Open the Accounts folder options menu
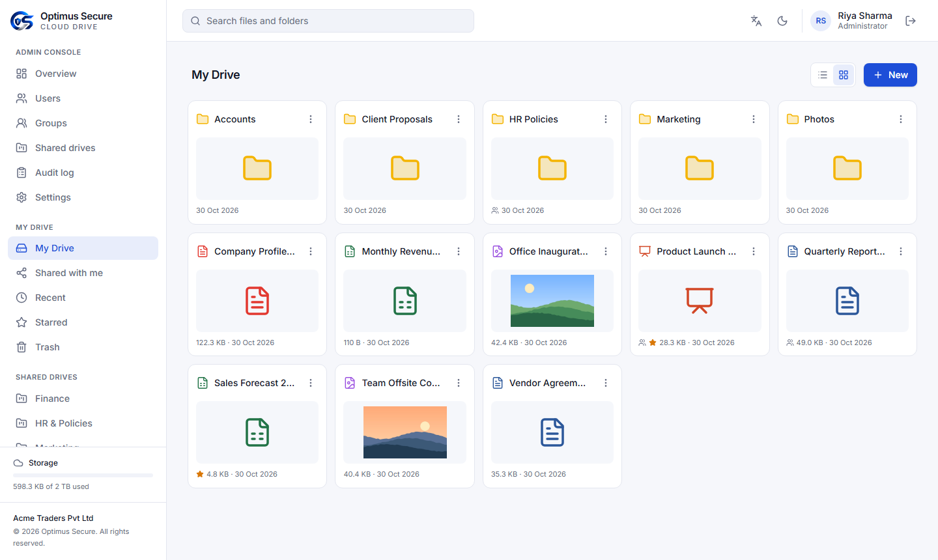 [x=311, y=119]
